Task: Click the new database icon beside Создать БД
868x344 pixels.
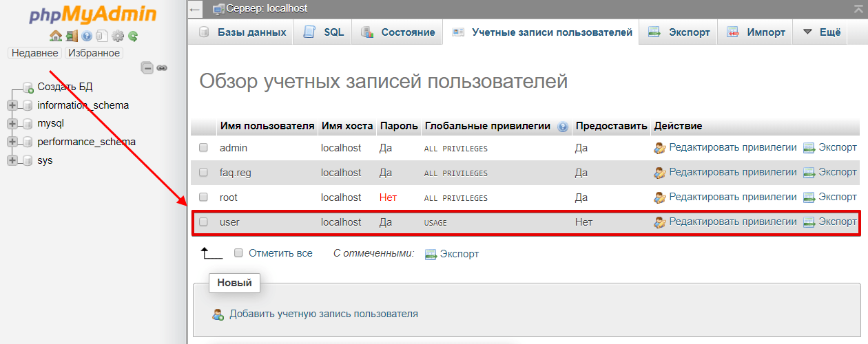Action: click(28, 87)
